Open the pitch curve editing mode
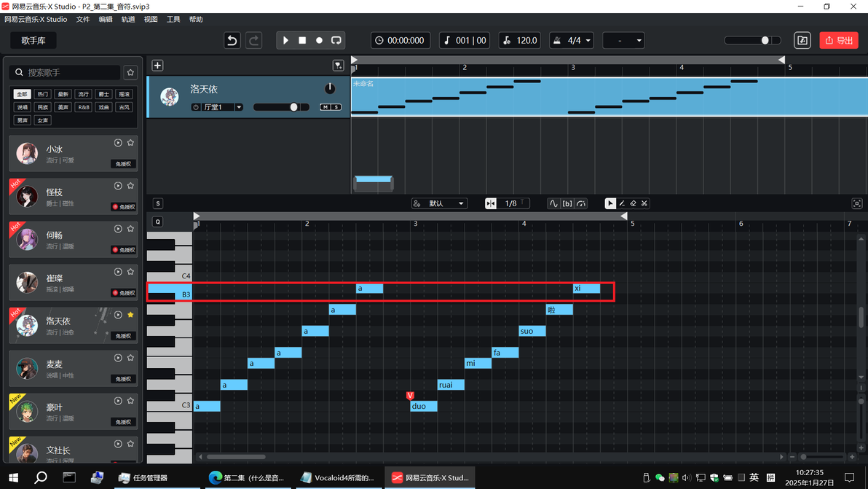868x489 pixels. click(553, 203)
